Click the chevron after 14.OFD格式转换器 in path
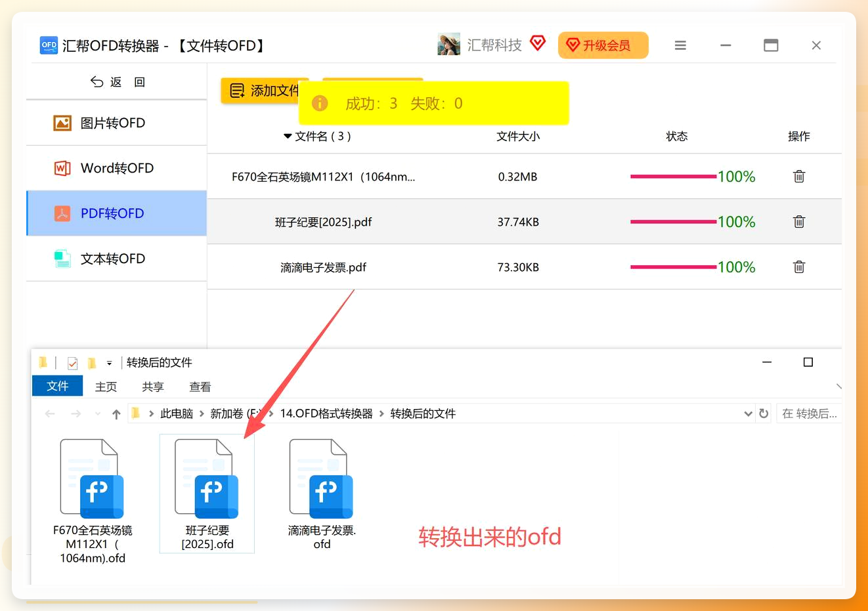Screen dimensions: 868x611 pos(381,413)
